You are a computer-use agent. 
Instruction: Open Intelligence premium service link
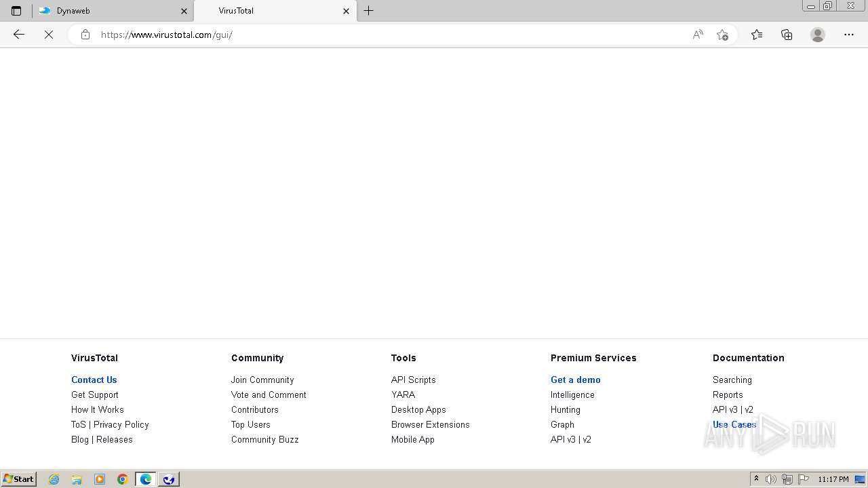[572, 394]
